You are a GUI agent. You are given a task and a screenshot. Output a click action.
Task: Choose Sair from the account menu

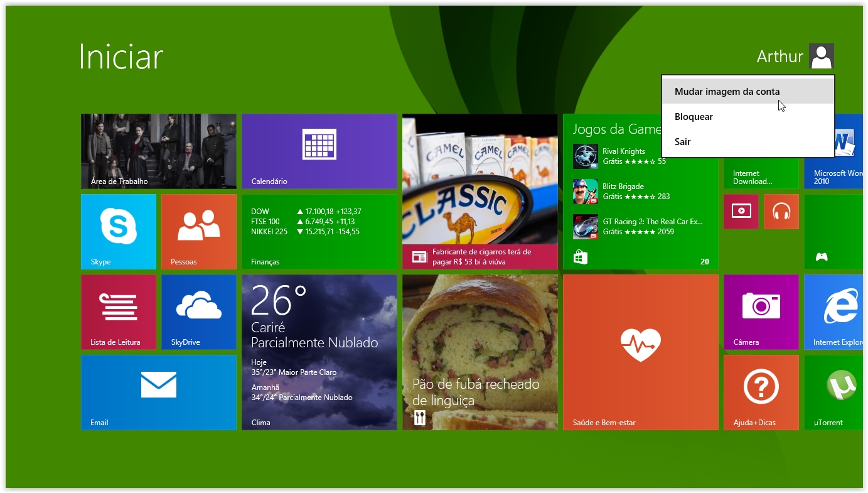tap(748, 142)
